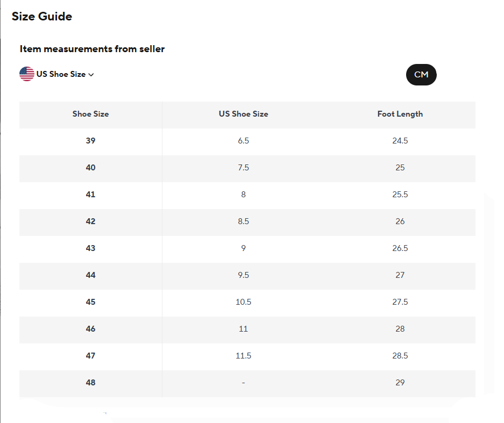Select shoe size 40 row label
Viewport: 504px width, 423px height.
[91, 168]
